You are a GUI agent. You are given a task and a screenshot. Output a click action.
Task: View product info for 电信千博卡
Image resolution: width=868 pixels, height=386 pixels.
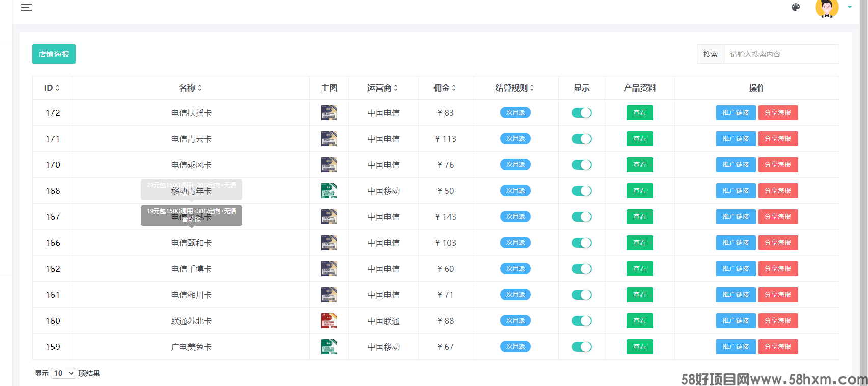point(640,269)
